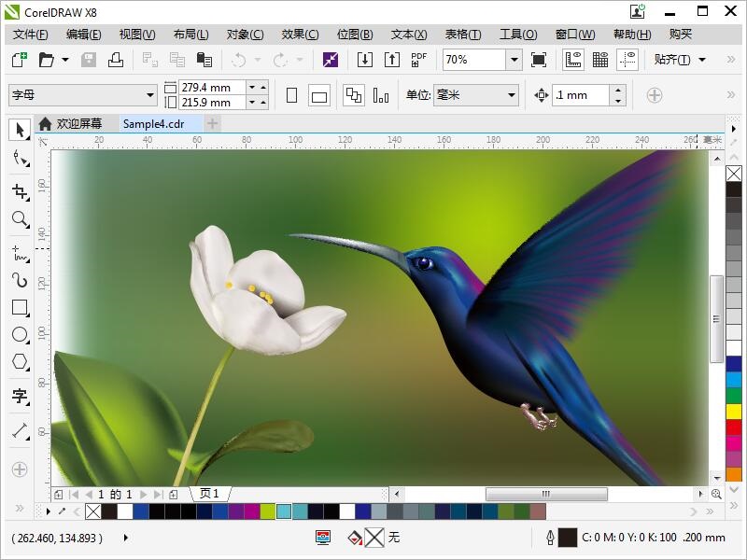
Task: Toggle the show grid button
Action: (x=600, y=60)
